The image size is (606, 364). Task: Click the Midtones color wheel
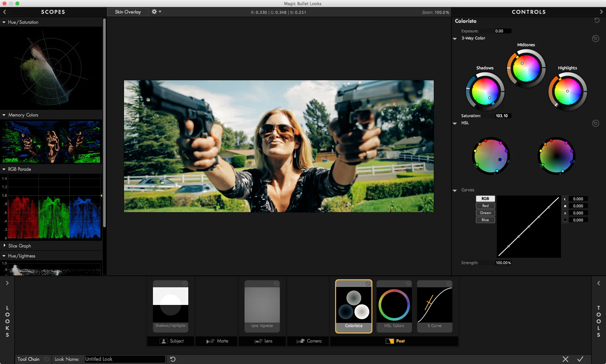pyautogui.click(x=526, y=68)
